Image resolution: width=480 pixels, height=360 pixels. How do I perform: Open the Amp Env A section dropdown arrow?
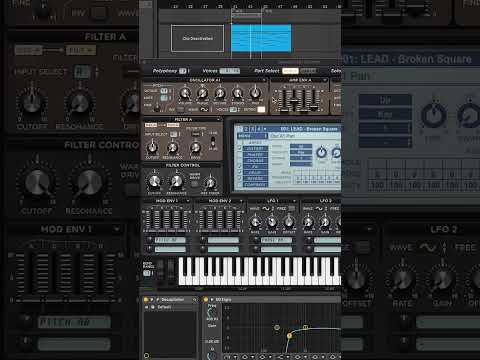click(324, 80)
